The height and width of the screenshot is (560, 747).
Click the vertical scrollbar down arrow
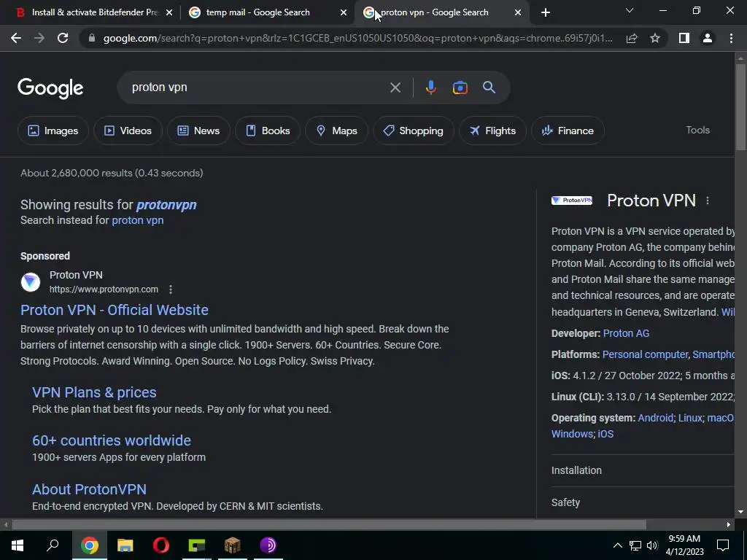(x=740, y=512)
